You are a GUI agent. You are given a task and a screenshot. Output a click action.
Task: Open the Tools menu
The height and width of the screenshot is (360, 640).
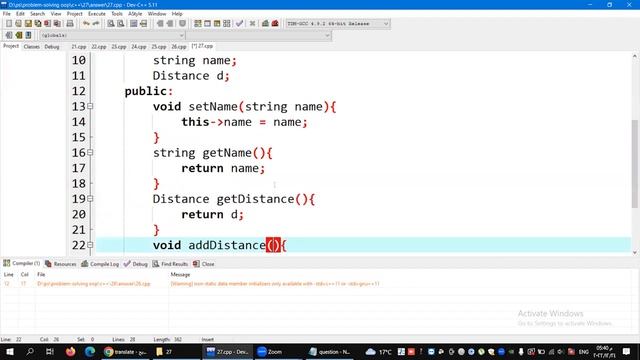pyautogui.click(x=117, y=14)
